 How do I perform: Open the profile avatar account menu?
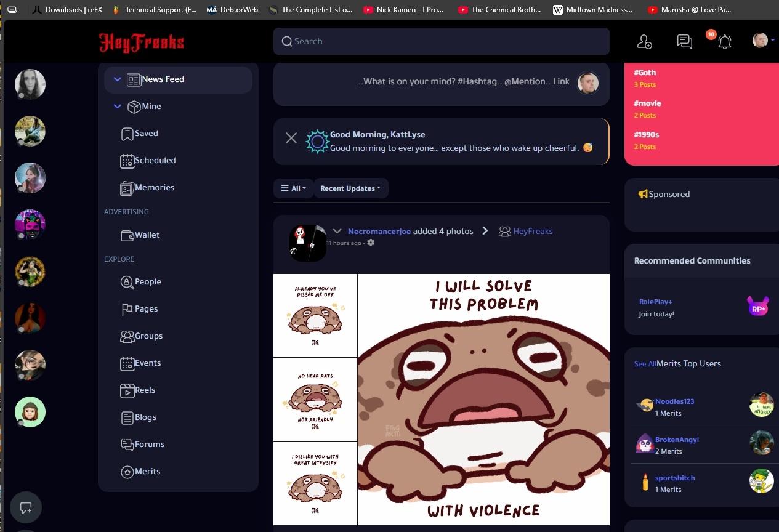click(x=762, y=41)
